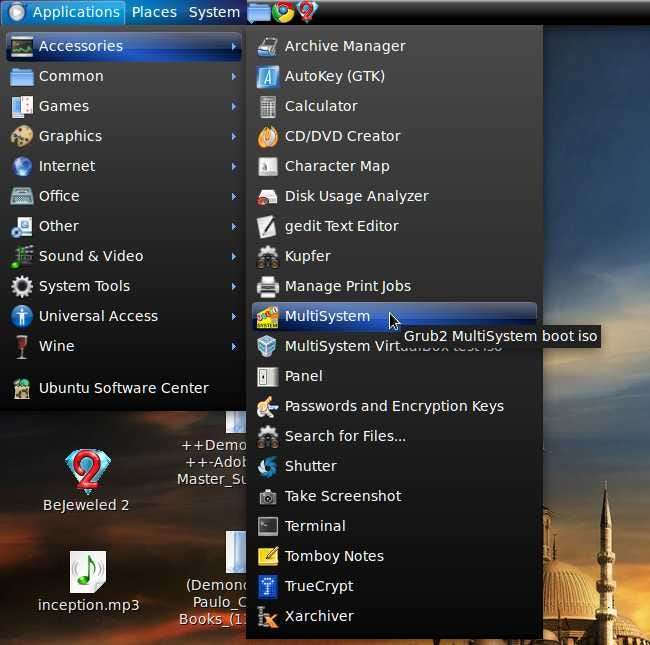Click the 'Kupfer' label
The width and height of the screenshot is (650, 645).
click(x=308, y=256)
